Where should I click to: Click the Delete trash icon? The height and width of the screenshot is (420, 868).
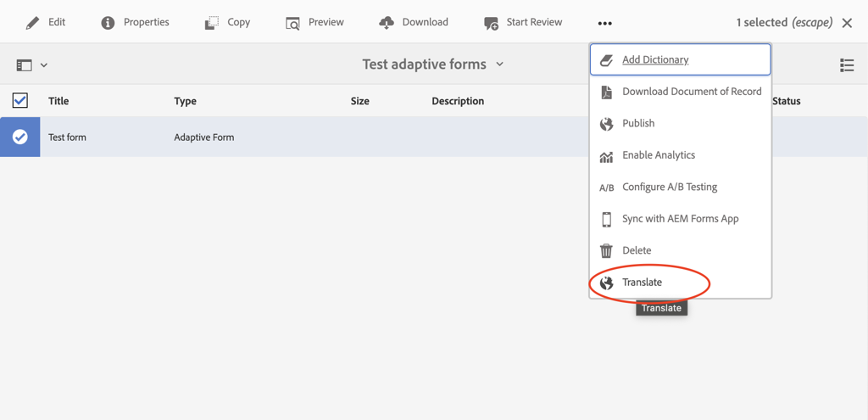click(x=606, y=250)
